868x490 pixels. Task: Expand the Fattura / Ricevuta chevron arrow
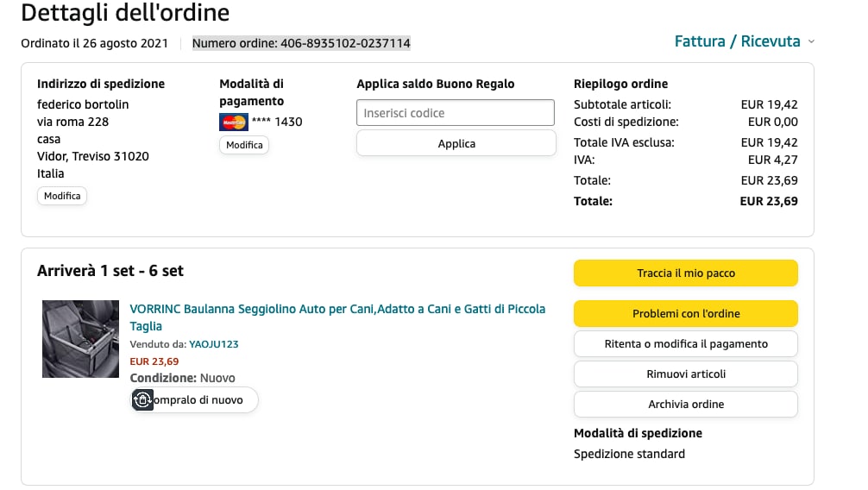pos(812,41)
